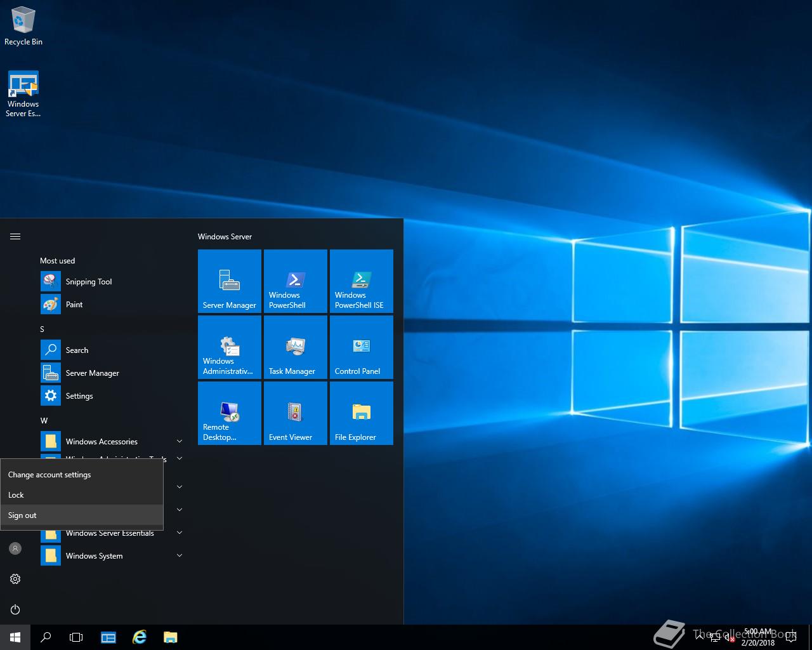Image resolution: width=812 pixels, height=650 pixels.
Task: Open the Windows PowerShell ISE tile
Action: tap(362, 281)
